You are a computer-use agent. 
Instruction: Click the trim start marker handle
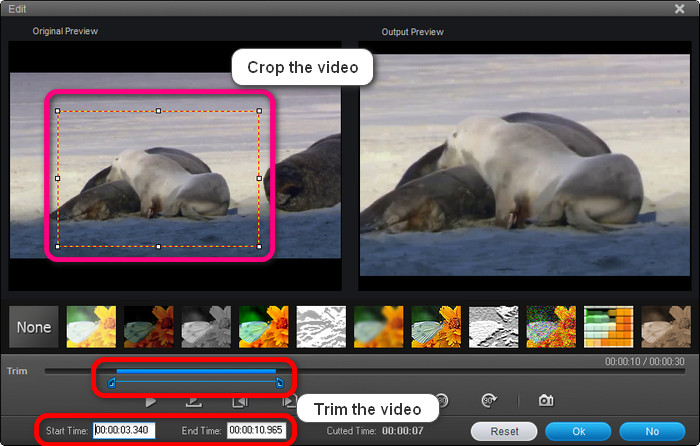click(111, 382)
